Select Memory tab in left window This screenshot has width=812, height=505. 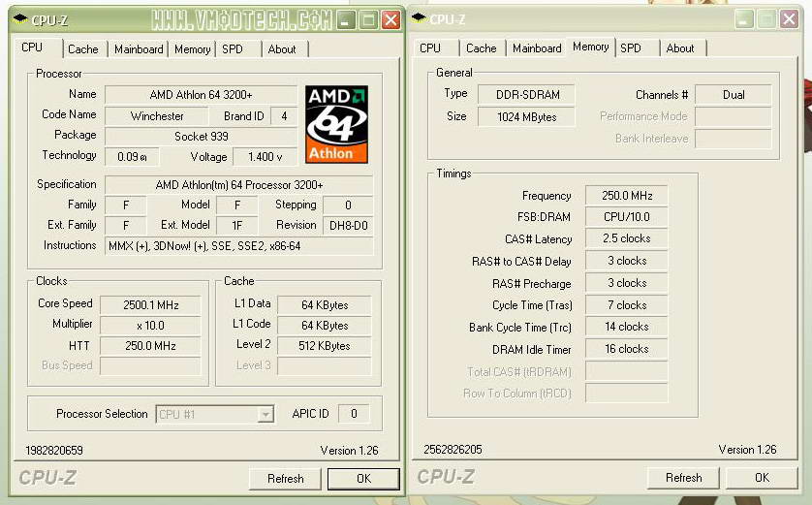click(x=192, y=49)
